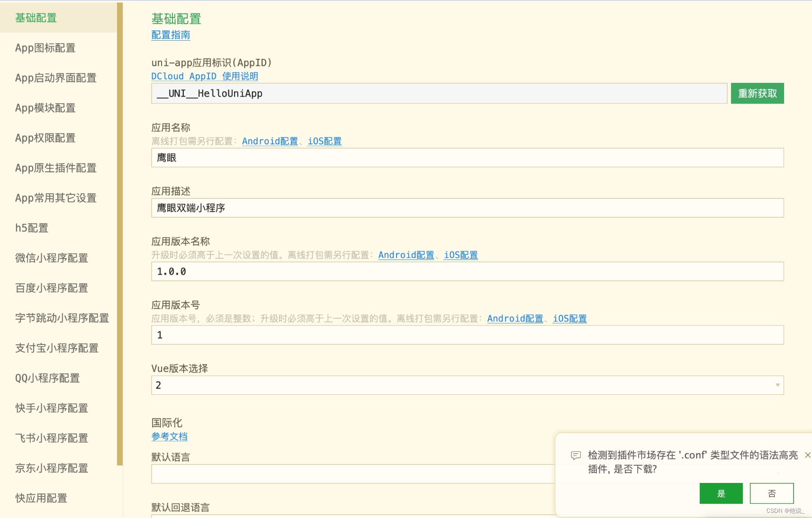This screenshot has height=518, width=812.
Task: Open App常用其它设置 sidebar item
Action: click(x=58, y=198)
